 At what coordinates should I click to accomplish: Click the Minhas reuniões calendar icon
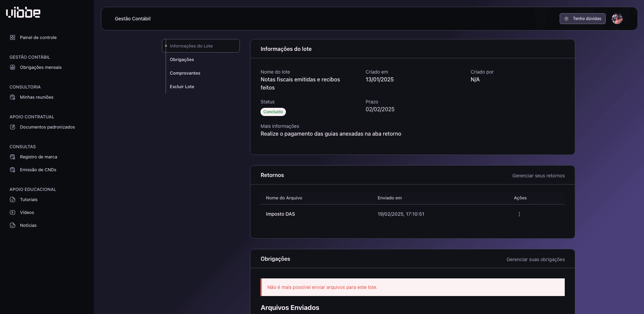(x=13, y=97)
